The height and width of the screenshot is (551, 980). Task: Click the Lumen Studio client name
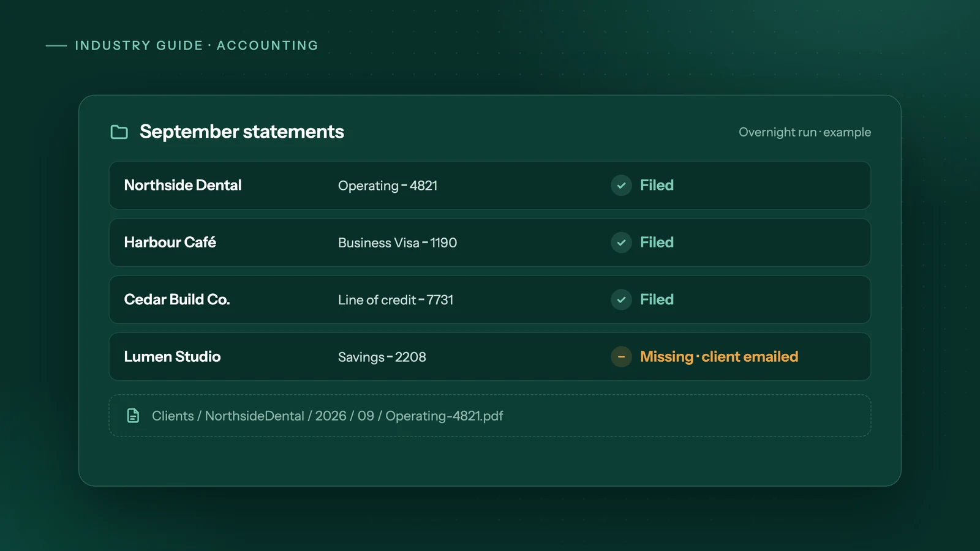coord(172,356)
